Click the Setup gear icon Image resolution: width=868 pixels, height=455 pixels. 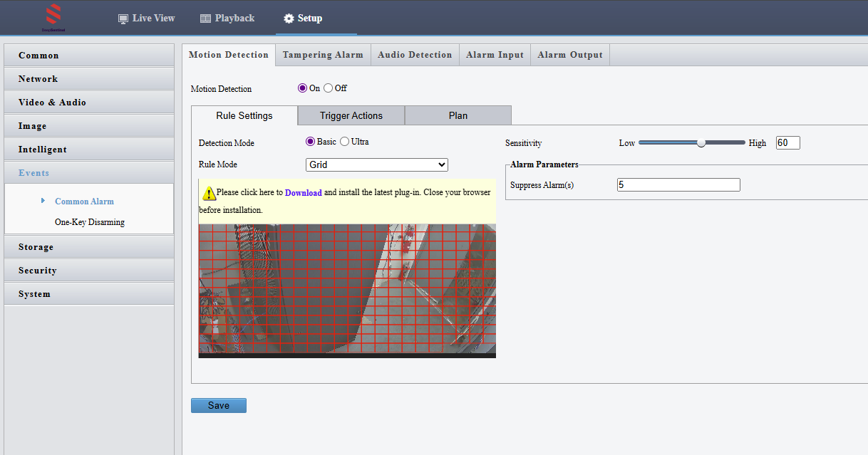coord(289,19)
